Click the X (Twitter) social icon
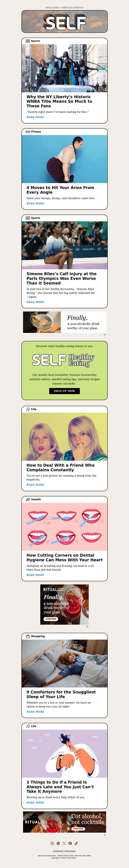This screenshot has width=129, height=868. (x=64, y=843)
